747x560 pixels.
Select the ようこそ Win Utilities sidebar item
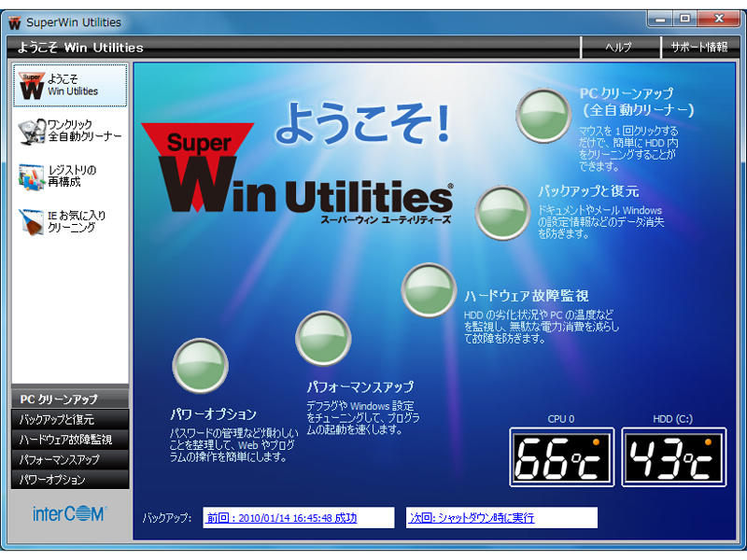coord(70,85)
